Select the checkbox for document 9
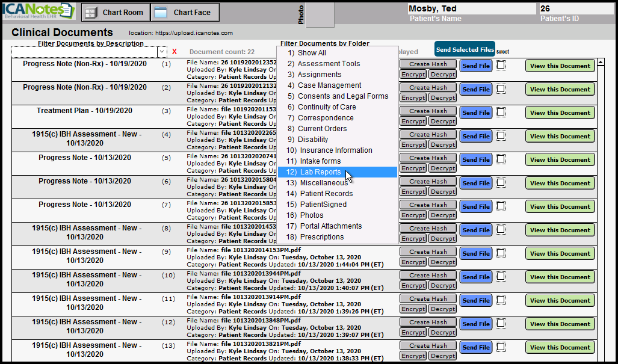This screenshot has height=364, width=618. pos(501,253)
